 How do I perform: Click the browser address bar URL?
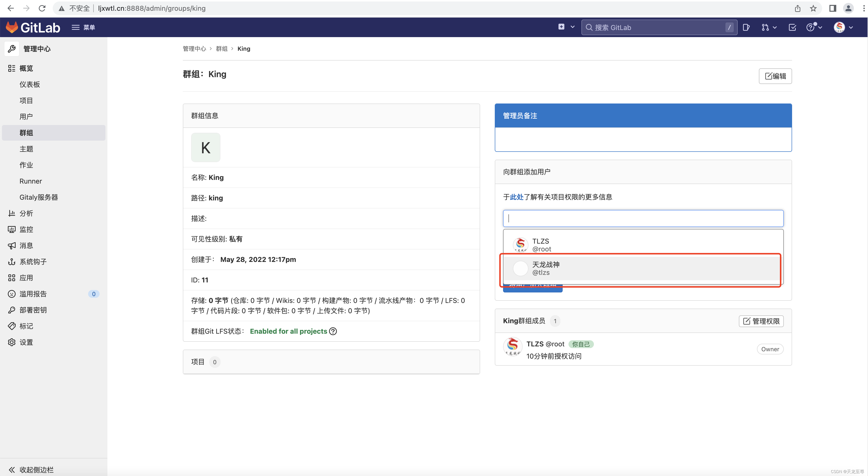(152, 9)
